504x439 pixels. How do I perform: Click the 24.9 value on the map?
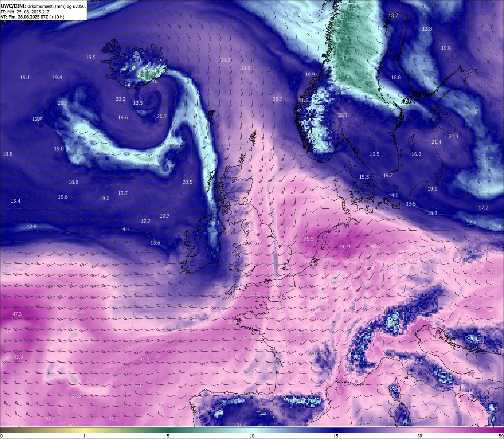[245, 68]
